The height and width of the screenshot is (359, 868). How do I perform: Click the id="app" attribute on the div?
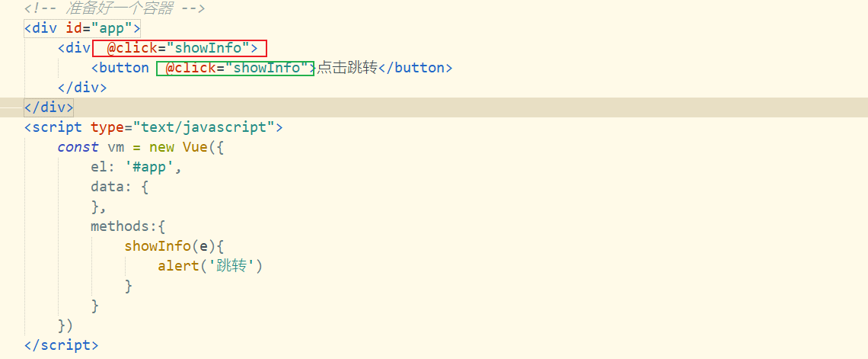[x=99, y=29]
